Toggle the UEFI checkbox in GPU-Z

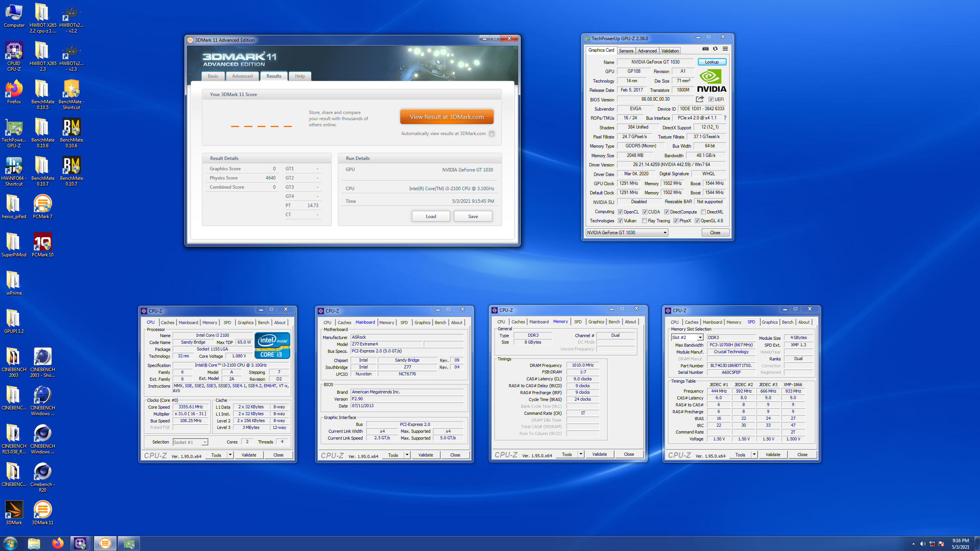click(x=711, y=99)
